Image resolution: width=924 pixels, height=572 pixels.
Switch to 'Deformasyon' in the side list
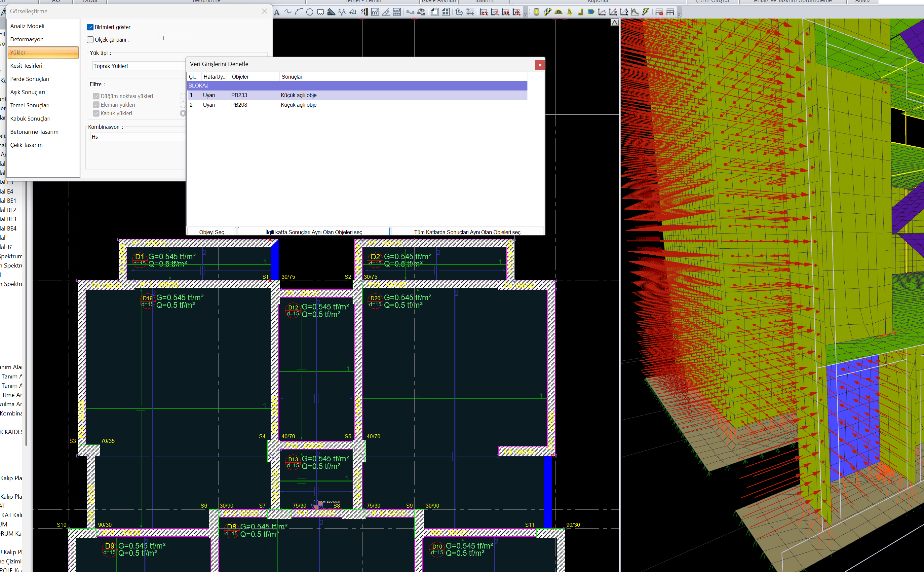[27, 39]
